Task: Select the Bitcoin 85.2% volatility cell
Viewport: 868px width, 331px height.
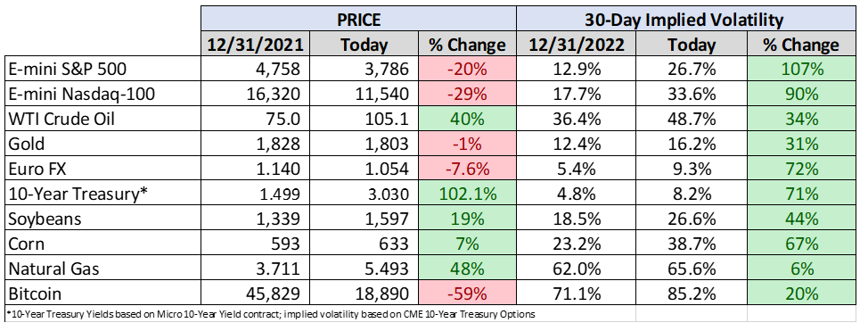Action: click(692, 294)
